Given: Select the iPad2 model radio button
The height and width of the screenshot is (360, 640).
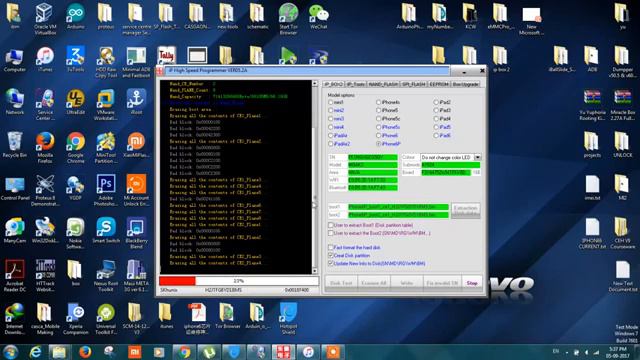Looking at the screenshot, I should coord(436,102).
